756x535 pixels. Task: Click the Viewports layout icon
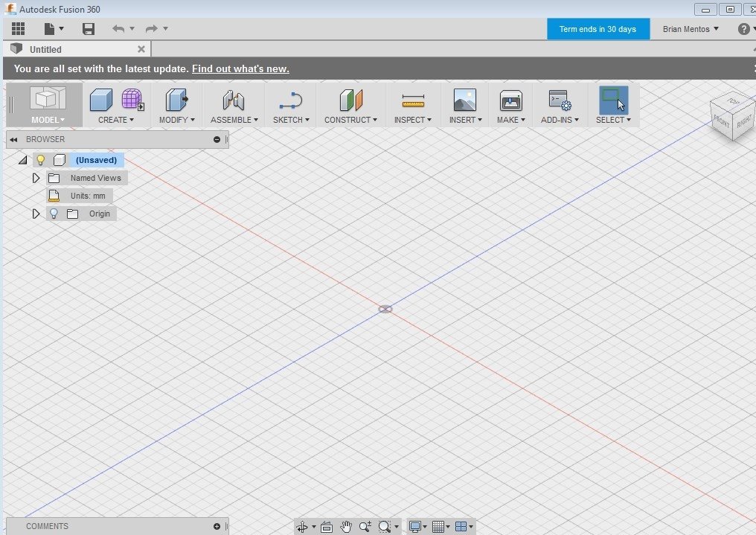[x=461, y=527]
